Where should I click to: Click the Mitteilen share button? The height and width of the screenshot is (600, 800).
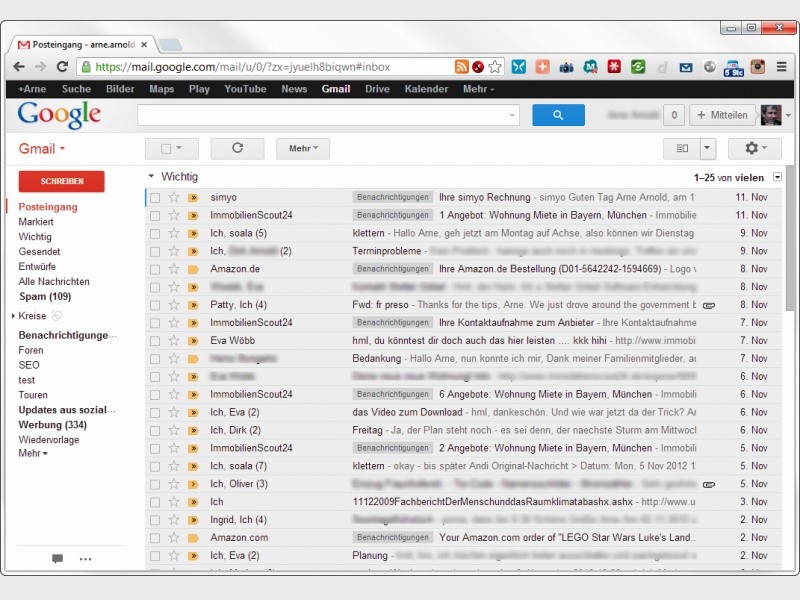(x=723, y=115)
